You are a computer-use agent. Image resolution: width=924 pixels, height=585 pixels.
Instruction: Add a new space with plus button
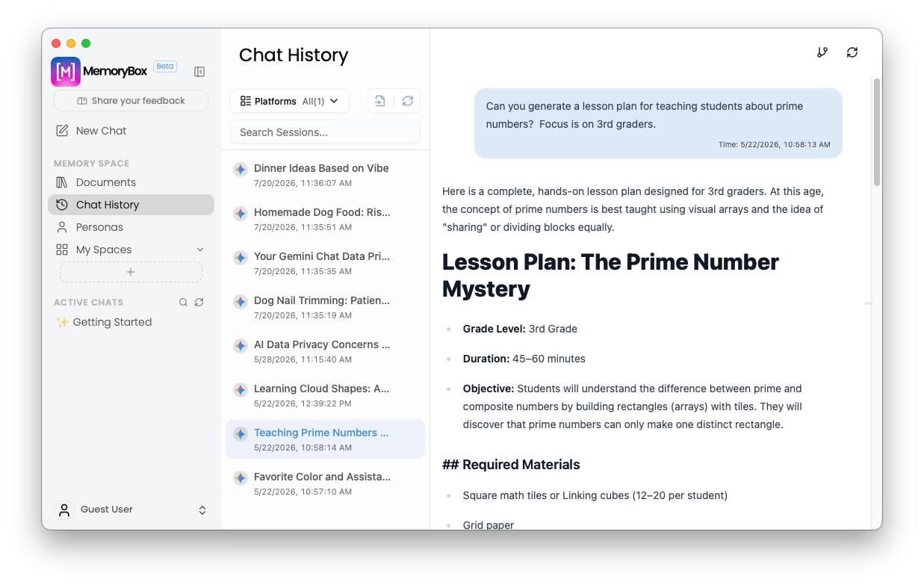[131, 272]
